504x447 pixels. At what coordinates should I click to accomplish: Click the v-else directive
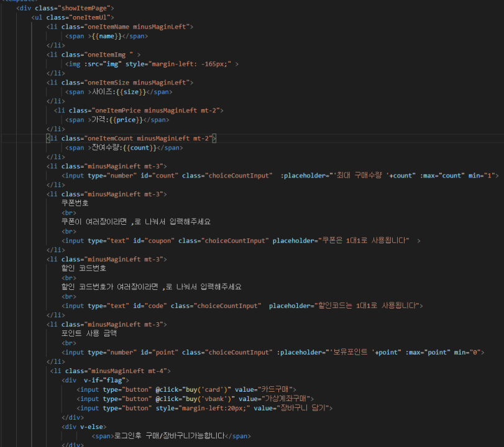91,427
